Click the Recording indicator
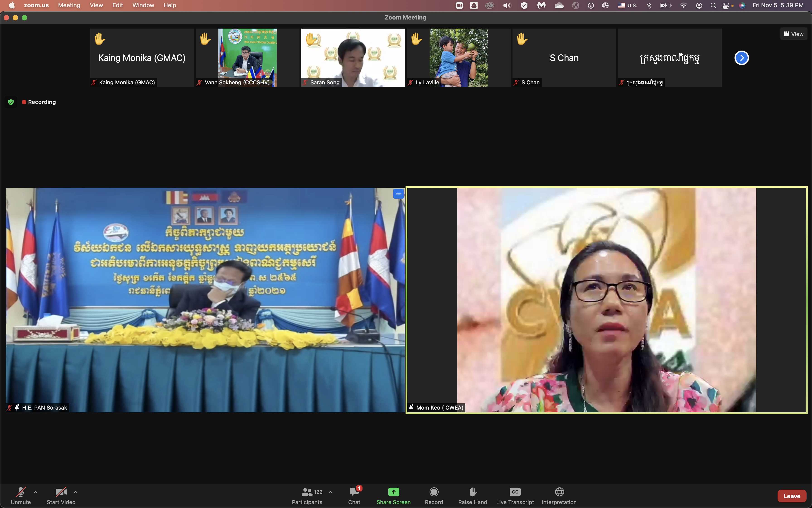Image resolution: width=812 pixels, height=508 pixels. click(39, 102)
